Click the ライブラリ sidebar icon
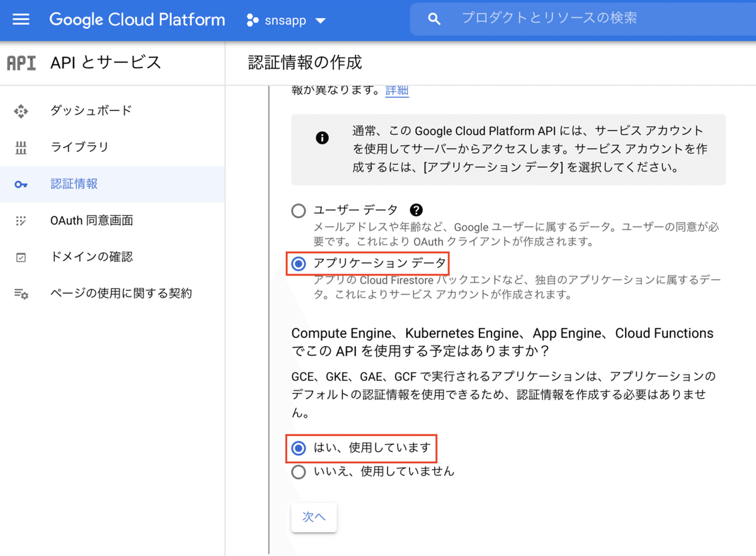Screen dimensions: 756x556 pos(21,148)
